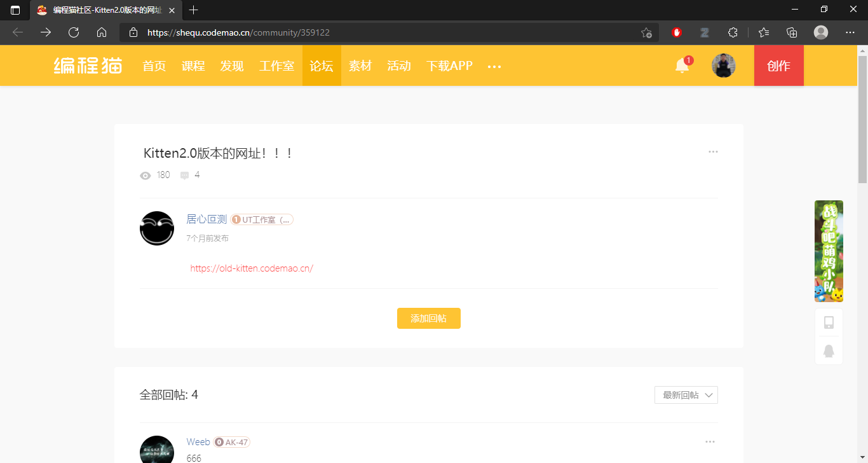
Task: Open the Favorites list icon
Action: point(764,32)
